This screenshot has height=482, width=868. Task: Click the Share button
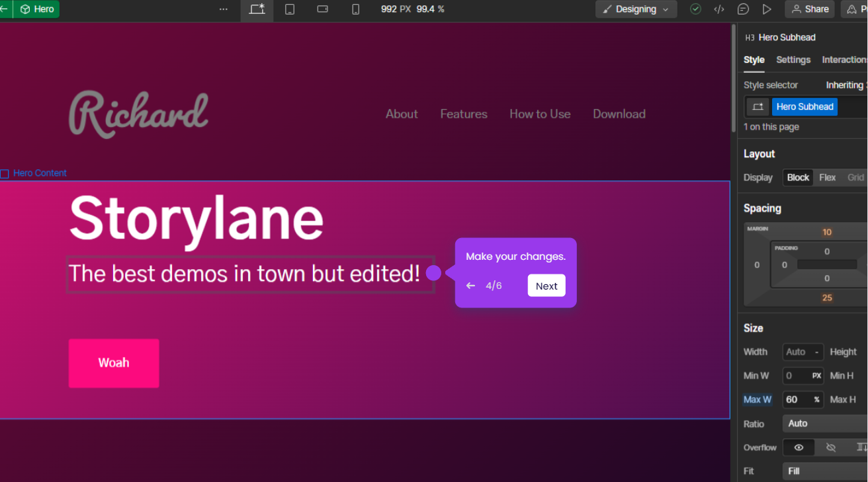809,9
